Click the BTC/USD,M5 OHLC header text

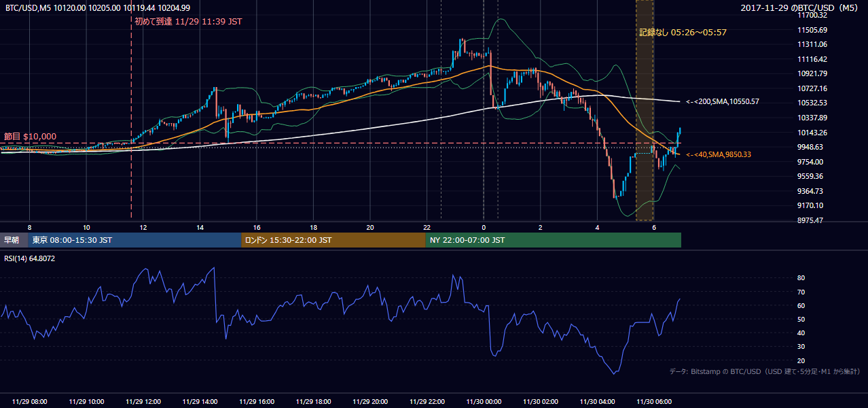tap(97, 8)
